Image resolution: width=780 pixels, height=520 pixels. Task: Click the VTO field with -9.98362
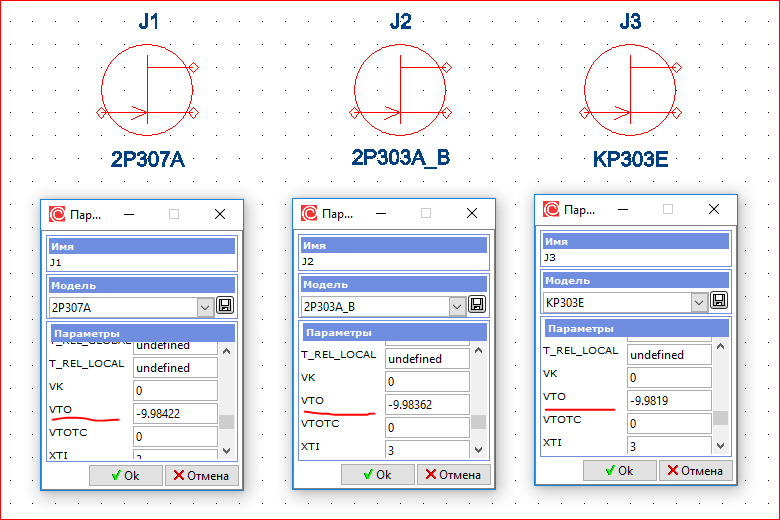coord(427,405)
